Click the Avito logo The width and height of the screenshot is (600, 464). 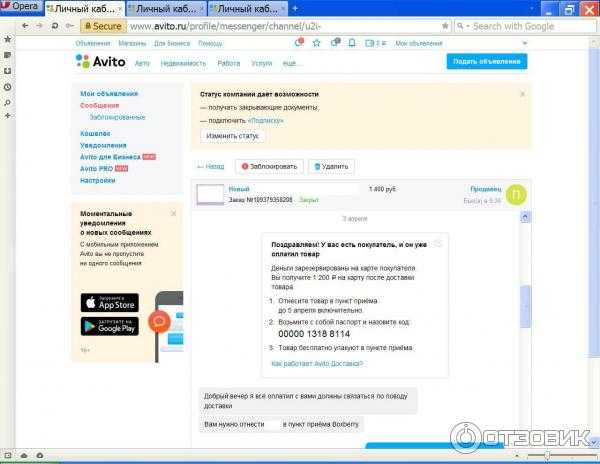click(101, 62)
